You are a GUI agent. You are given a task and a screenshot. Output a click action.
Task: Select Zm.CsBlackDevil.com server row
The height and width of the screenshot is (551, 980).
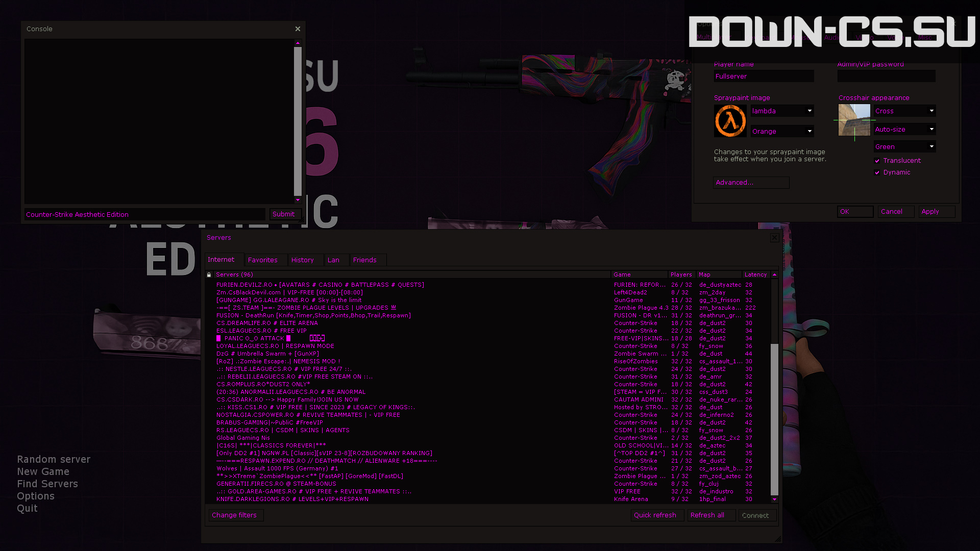487,292
